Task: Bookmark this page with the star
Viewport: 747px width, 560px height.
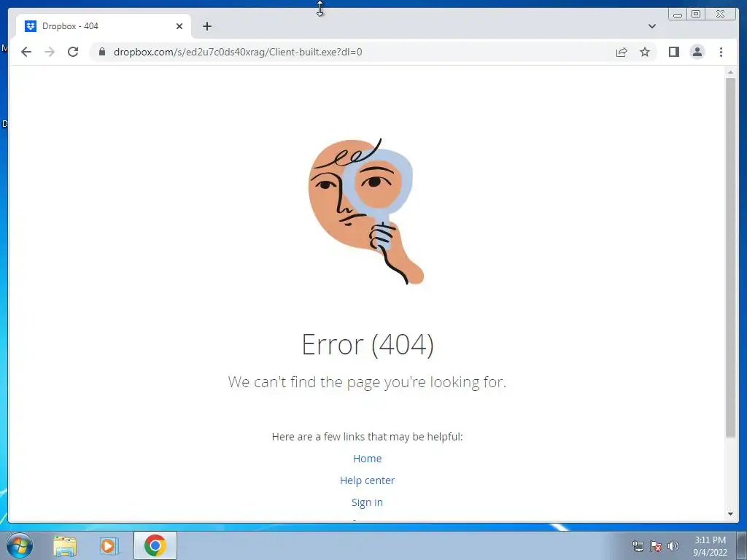Action: (x=645, y=52)
